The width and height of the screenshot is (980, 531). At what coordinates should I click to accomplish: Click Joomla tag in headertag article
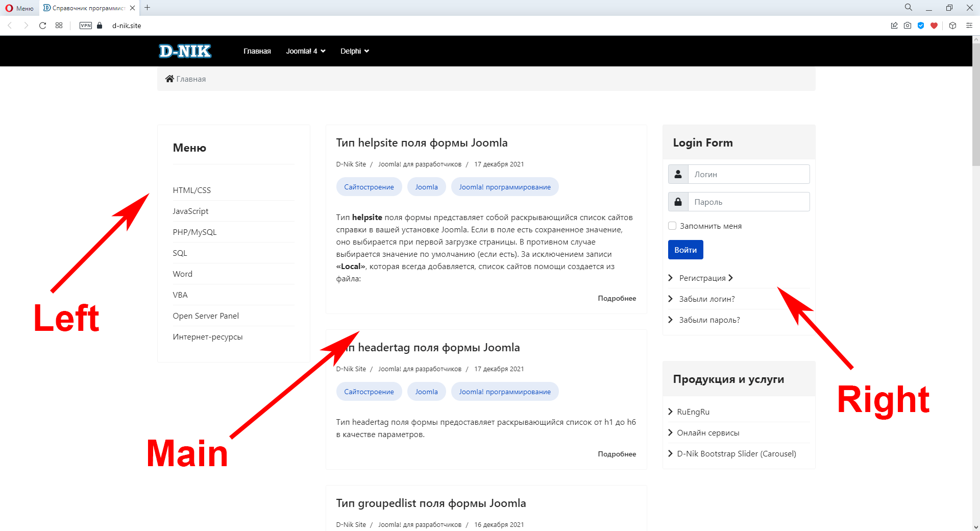tap(426, 392)
